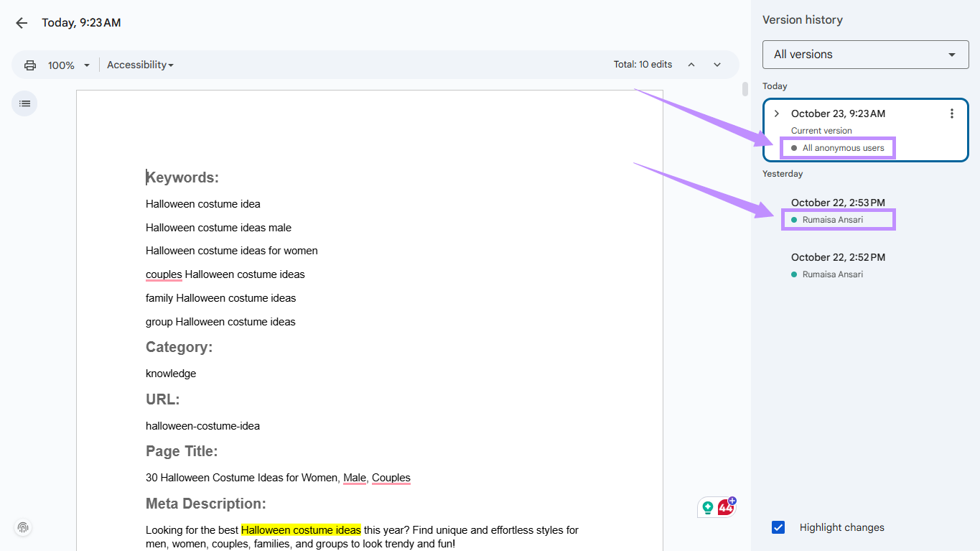
Task: Expand the October 23 version entry chevron
Action: 775,113
